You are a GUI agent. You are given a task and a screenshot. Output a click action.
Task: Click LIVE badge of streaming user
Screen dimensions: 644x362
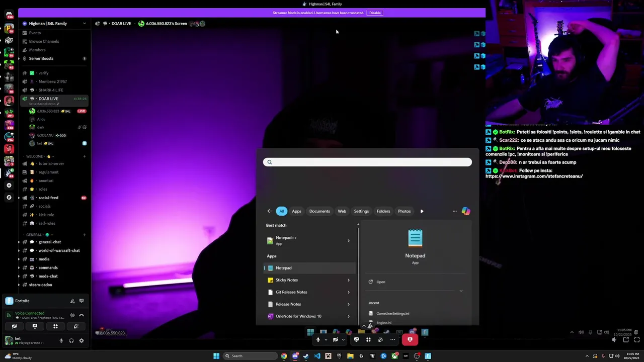click(82, 111)
